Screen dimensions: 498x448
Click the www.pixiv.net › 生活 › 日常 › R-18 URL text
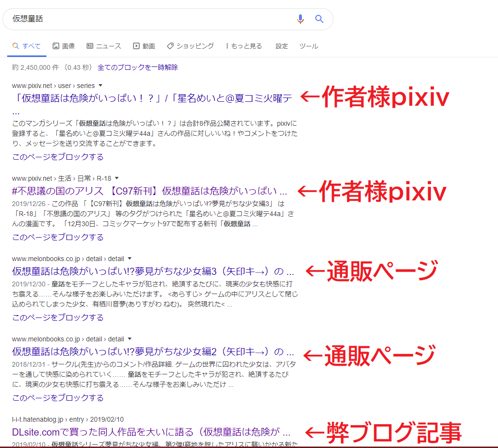62,178
